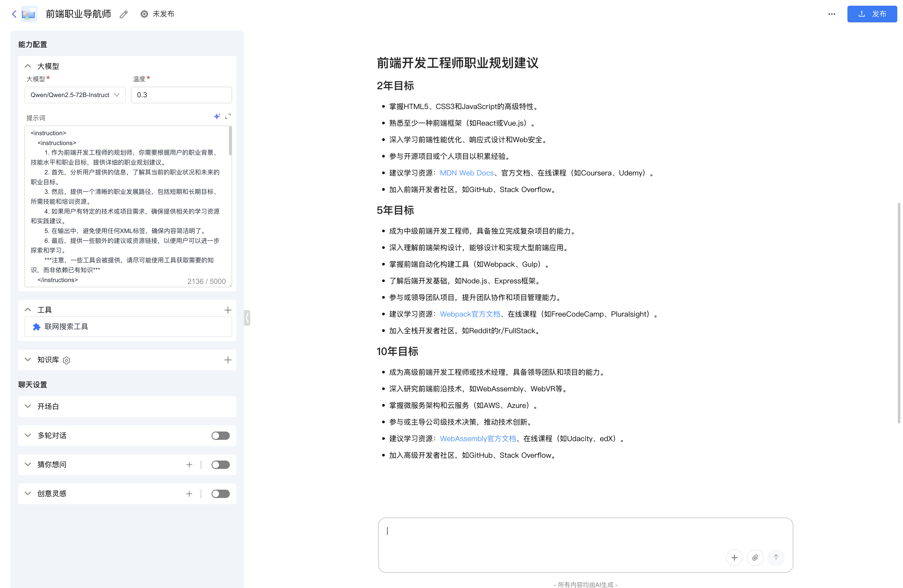Enable the 多轮对话 switch
This screenshot has height=588, width=903.
(x=220, y=436)
